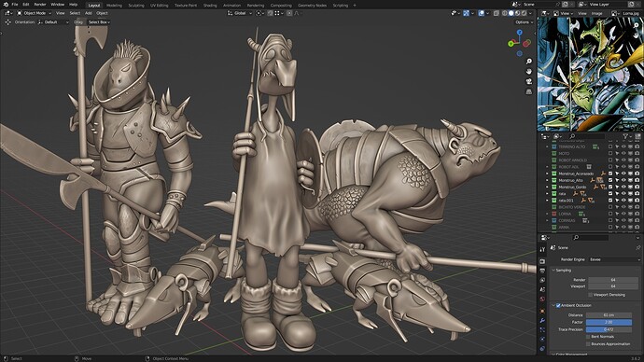This screenshot has height=362, width=644.
Task: Open the Output properties tab icon
Action: point(542,271)
